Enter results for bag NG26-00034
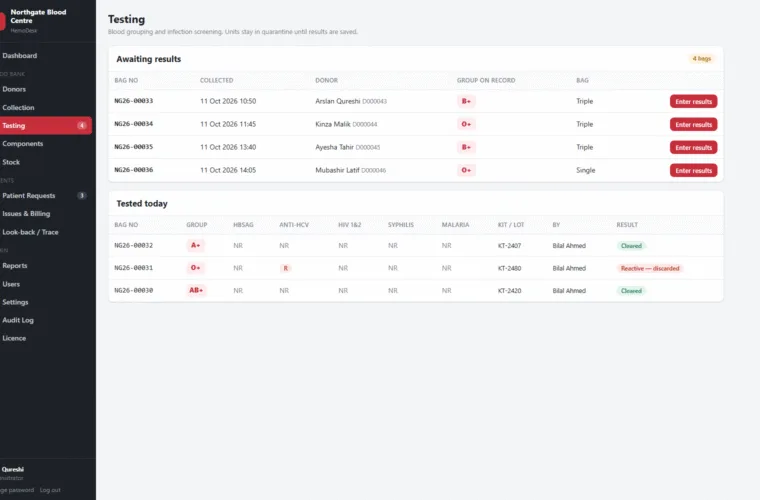This screenshot has height=500, width=760. (x=693, y=125)
